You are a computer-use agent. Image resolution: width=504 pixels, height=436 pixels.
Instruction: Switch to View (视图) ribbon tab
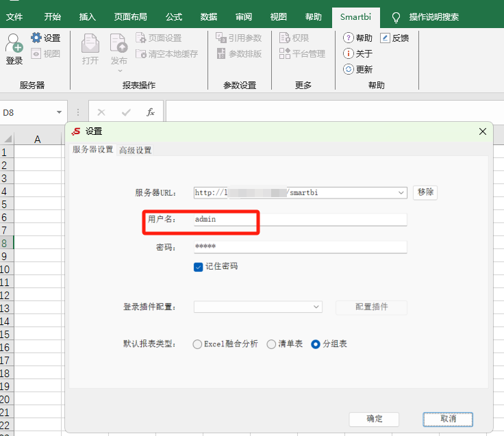[x=278, y=17]
